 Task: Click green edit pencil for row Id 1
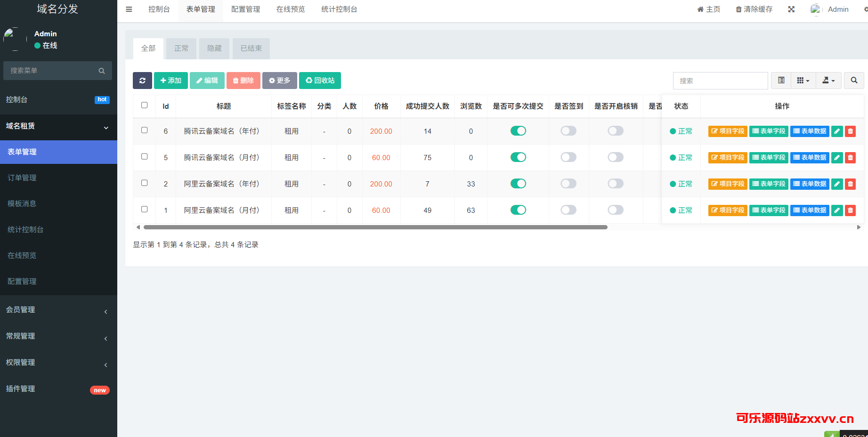coord(837,210)
